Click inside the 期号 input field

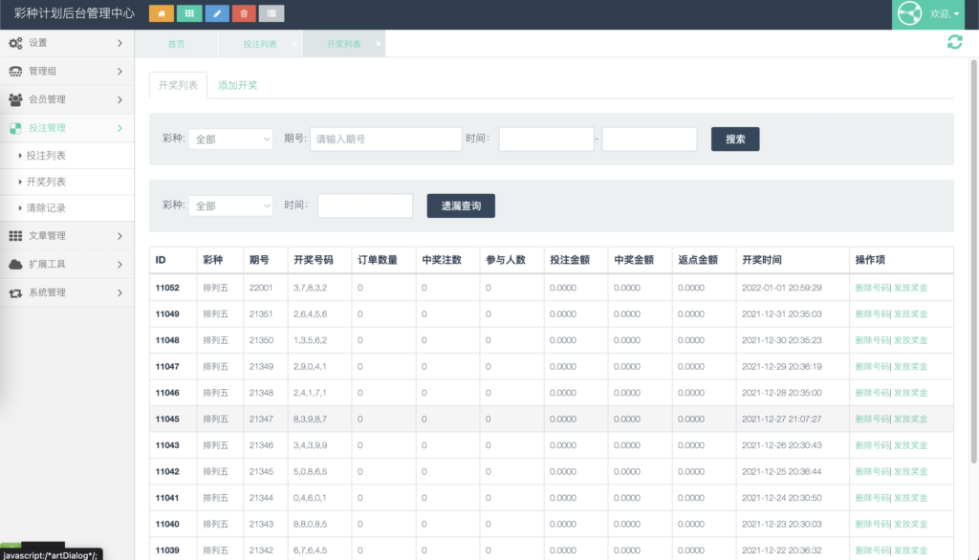coord(385,139)
